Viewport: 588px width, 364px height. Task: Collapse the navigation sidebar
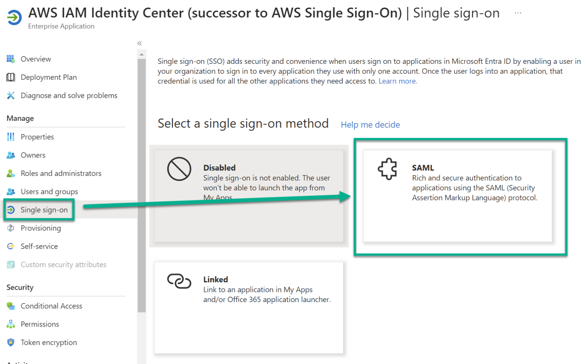139,43
